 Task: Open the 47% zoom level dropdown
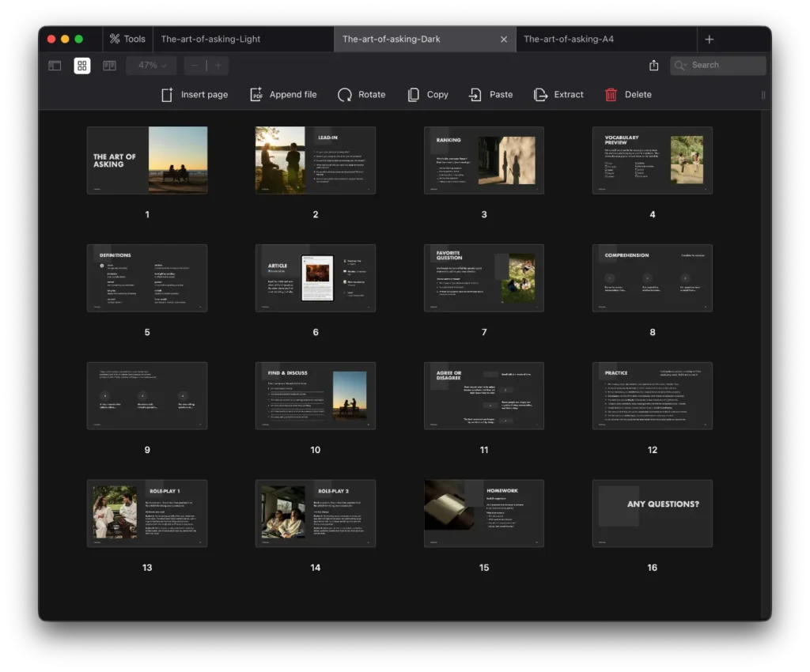click(x=151, y=66)
